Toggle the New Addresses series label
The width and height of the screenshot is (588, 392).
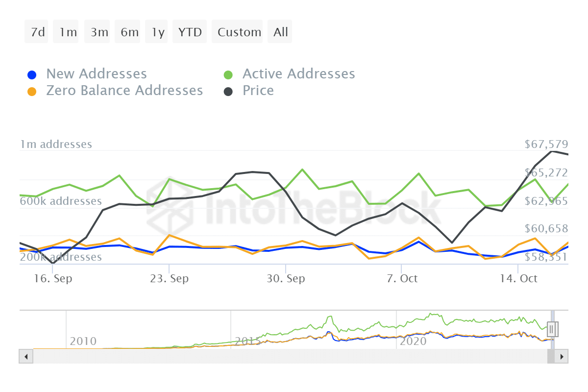pyautogui.click(x=97, y=74)
